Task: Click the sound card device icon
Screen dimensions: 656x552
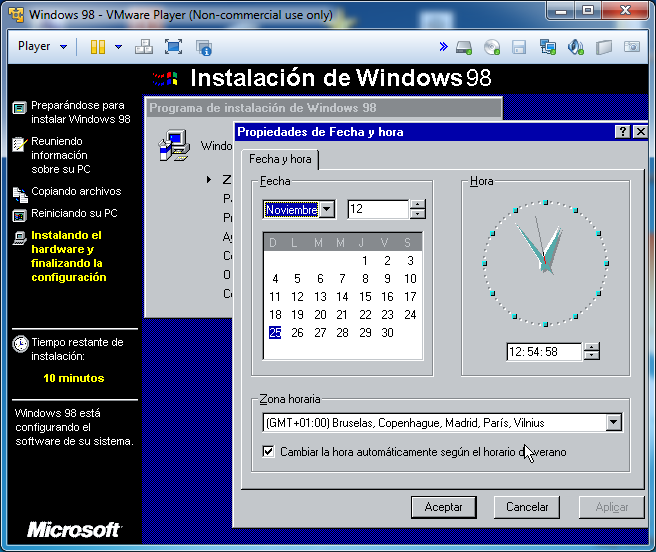Action: [575, 47]
